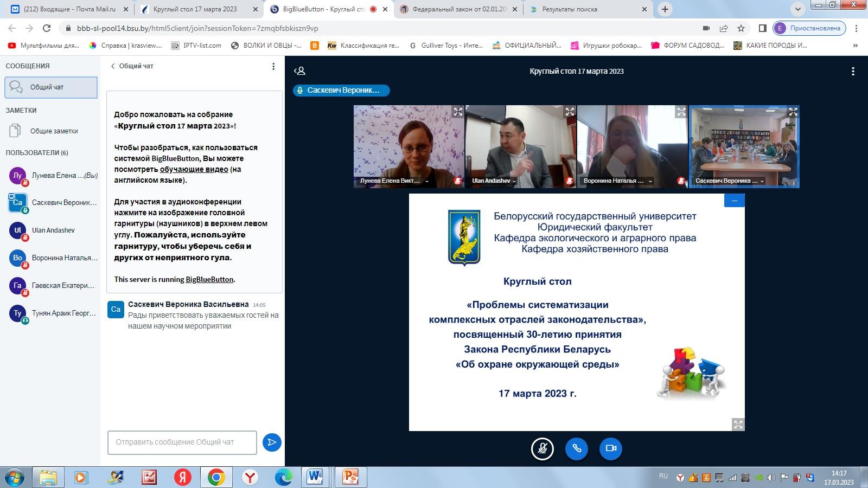
Task: Follow the BigBlueButton link in the welcome message
Action: pos(209,279)
